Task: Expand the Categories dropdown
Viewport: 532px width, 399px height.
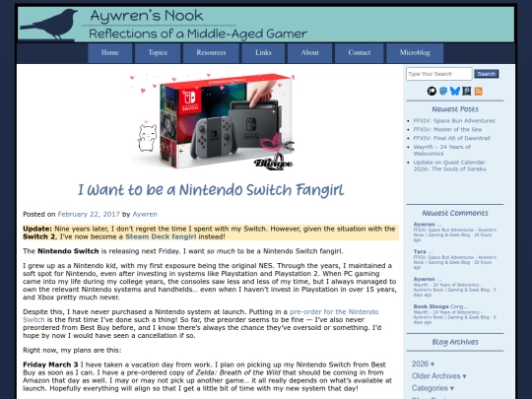Action: click(432, 388)
